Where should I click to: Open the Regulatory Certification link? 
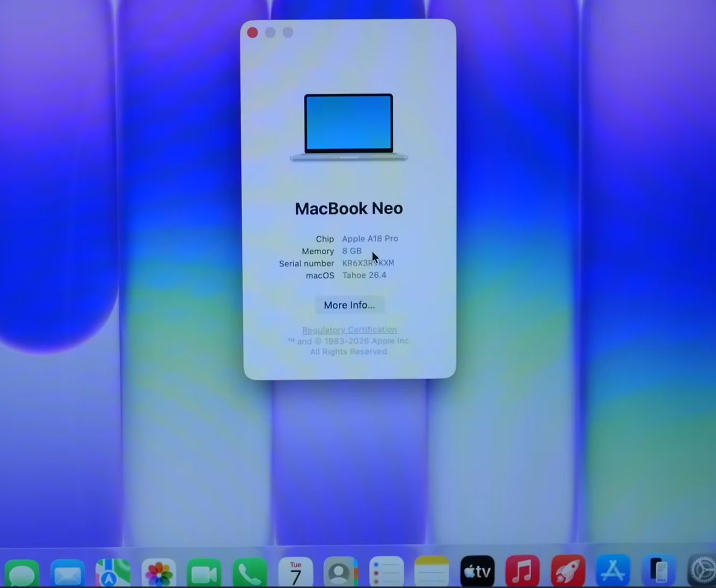coord(349,330)
